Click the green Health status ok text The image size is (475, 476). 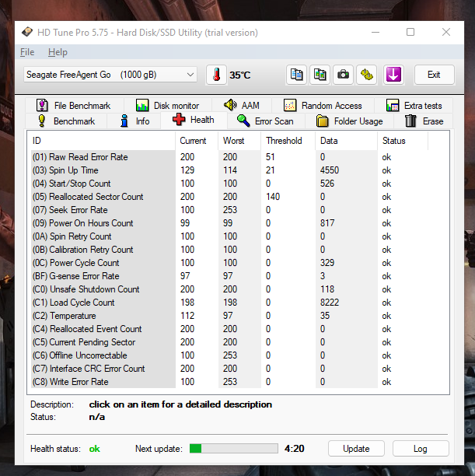point(94,449)
